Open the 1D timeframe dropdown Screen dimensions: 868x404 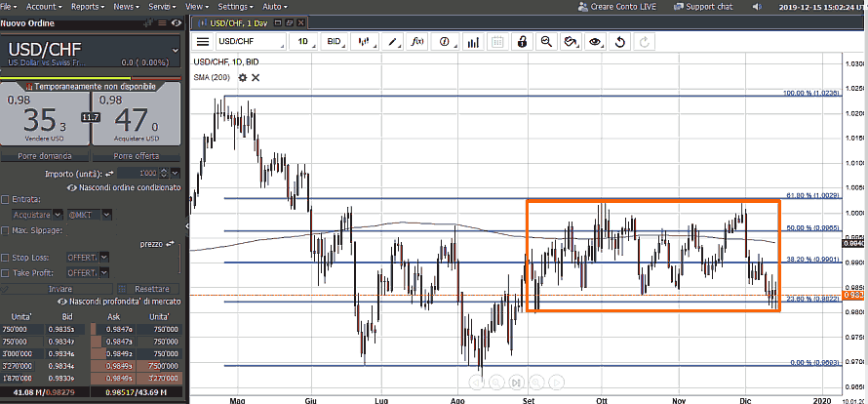tap(306, 42)
